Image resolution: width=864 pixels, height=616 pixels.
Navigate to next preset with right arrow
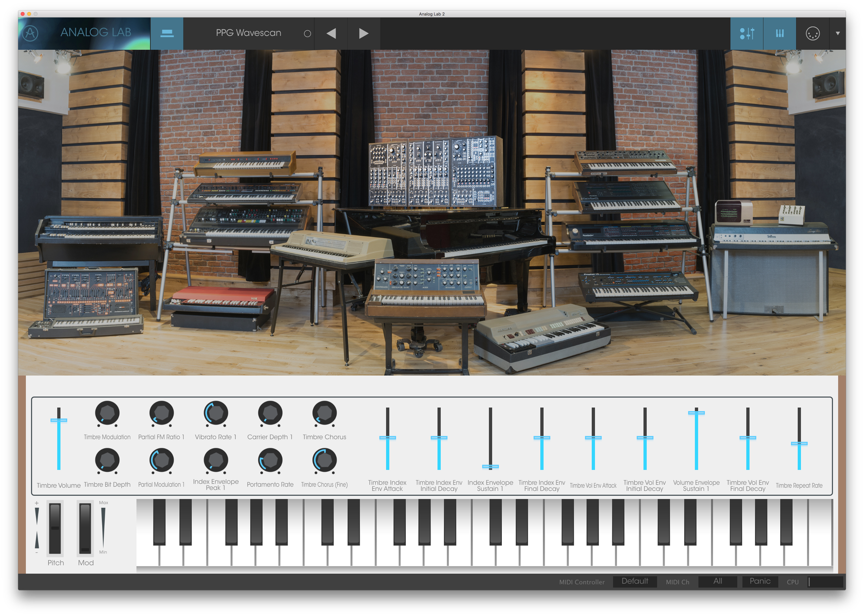coord(364,33)
